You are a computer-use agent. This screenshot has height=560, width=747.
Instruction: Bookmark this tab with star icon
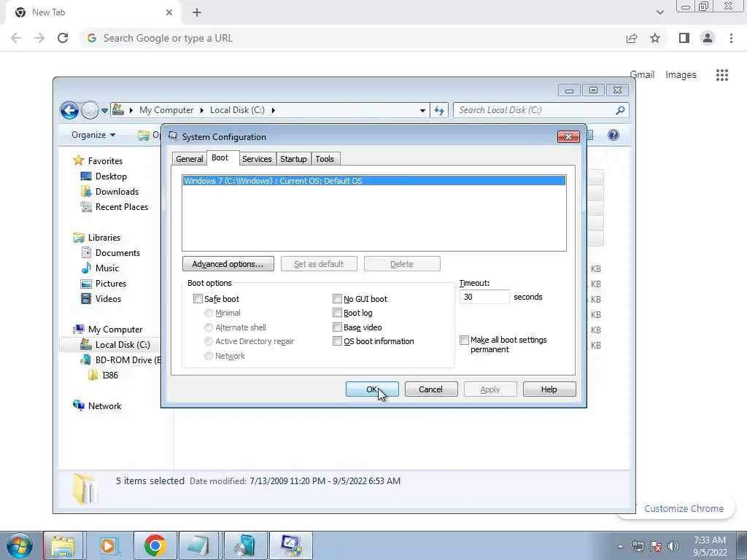655,38
